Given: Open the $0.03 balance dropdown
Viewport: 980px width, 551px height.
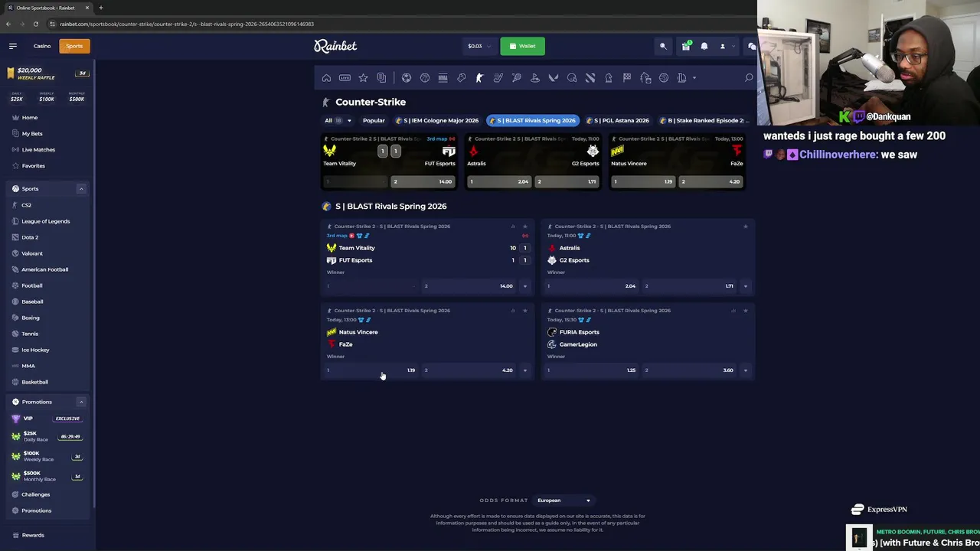Looking at the screenshot, I should click(479, 46).
